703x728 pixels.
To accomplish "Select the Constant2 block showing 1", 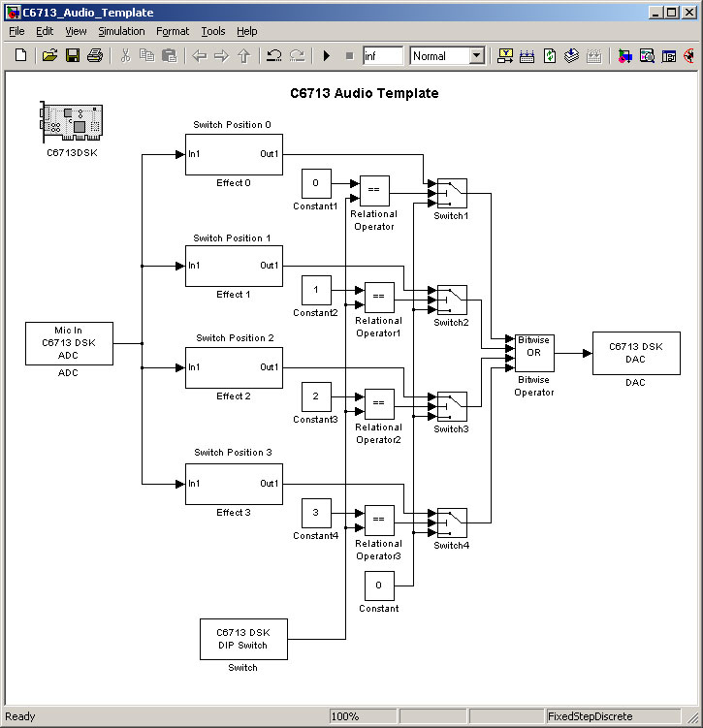I will coord(316,290).
